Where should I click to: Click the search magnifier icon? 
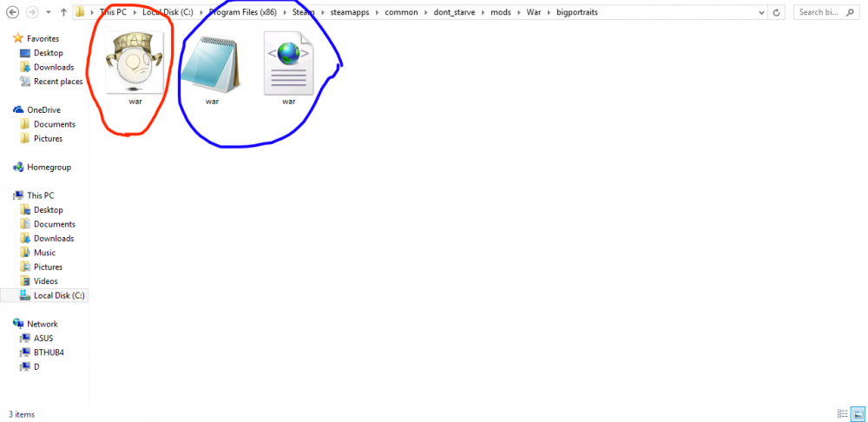[x=851, y=11]
